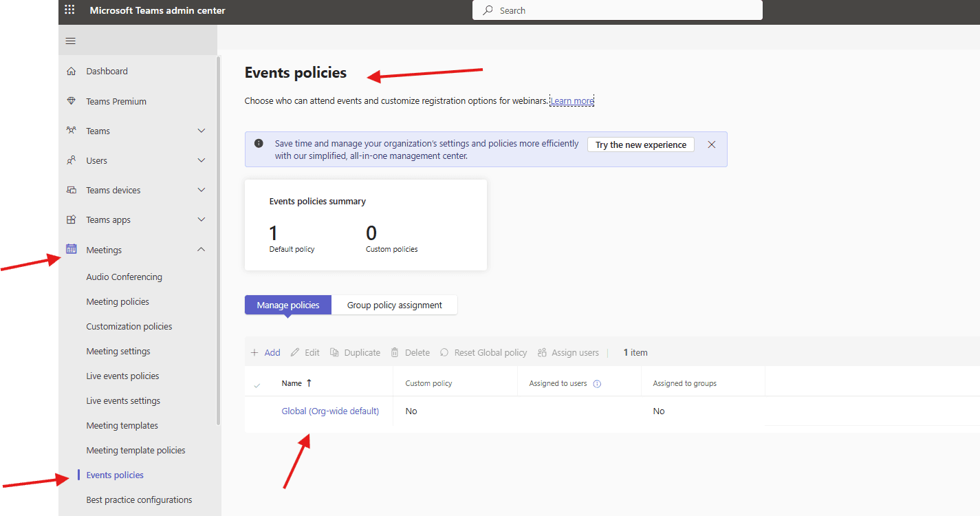Click the Teams Premium diamond icon

72,100
